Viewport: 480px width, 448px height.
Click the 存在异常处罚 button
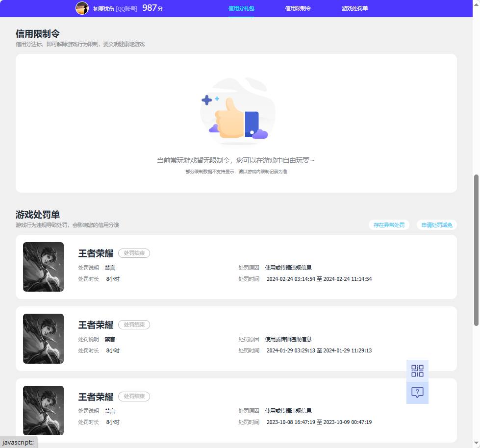click(389, 224)
